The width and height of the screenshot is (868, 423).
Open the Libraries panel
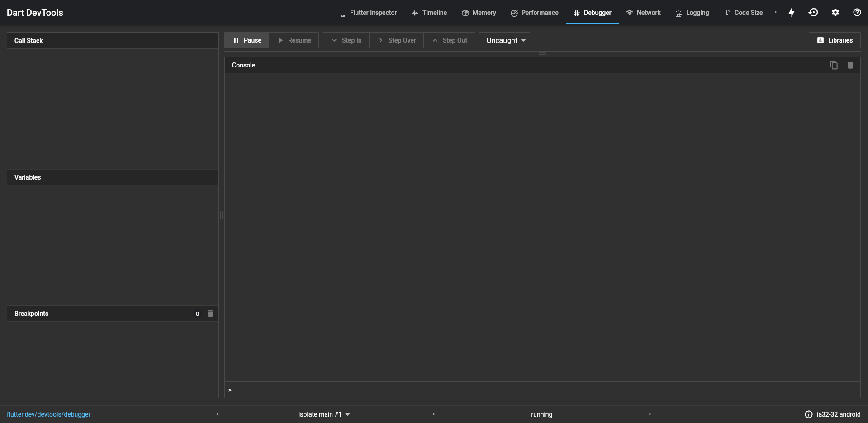tap(835, 40)
